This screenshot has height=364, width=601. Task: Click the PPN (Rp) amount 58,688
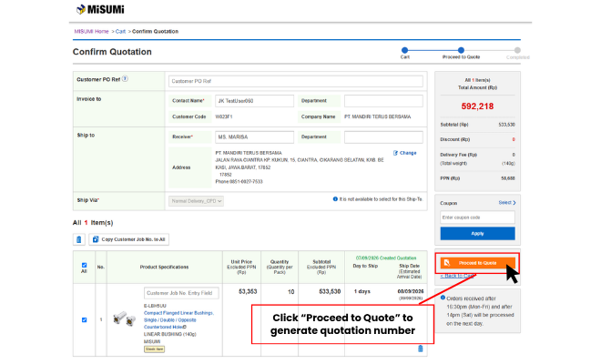508,178
